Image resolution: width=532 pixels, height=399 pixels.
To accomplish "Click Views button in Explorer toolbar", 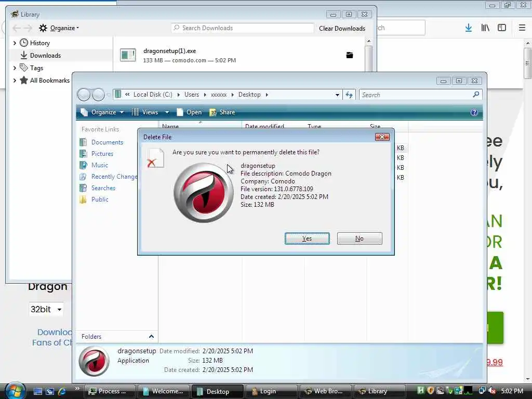I will pyautogui.click(x=145, y=112).
